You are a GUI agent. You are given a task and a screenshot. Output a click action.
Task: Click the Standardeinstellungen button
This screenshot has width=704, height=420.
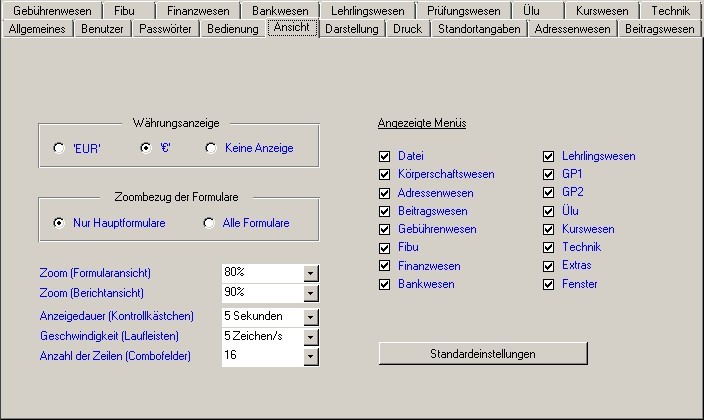[483, 354]
